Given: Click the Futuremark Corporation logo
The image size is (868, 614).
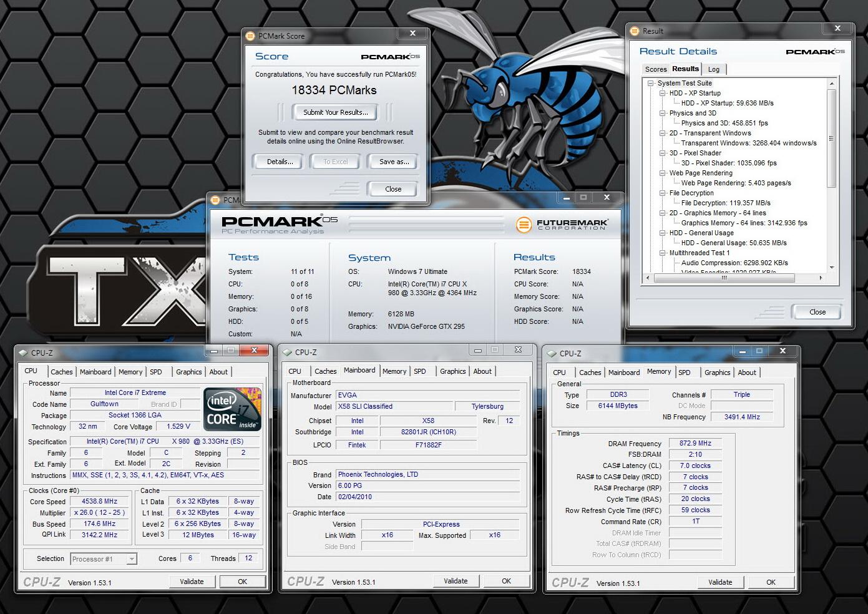Looking at the screenshot, I should (563, 224).
